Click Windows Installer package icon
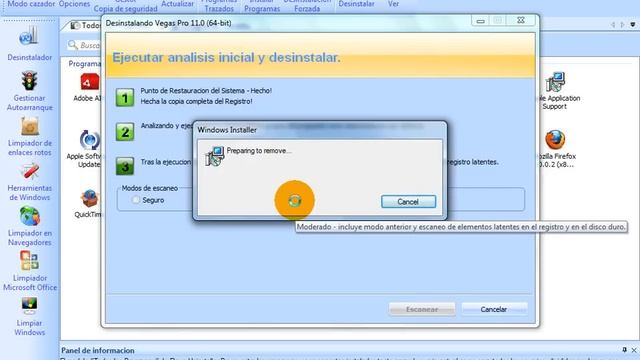Viewport: 640px width, 360px height. [x=215, y=156]
